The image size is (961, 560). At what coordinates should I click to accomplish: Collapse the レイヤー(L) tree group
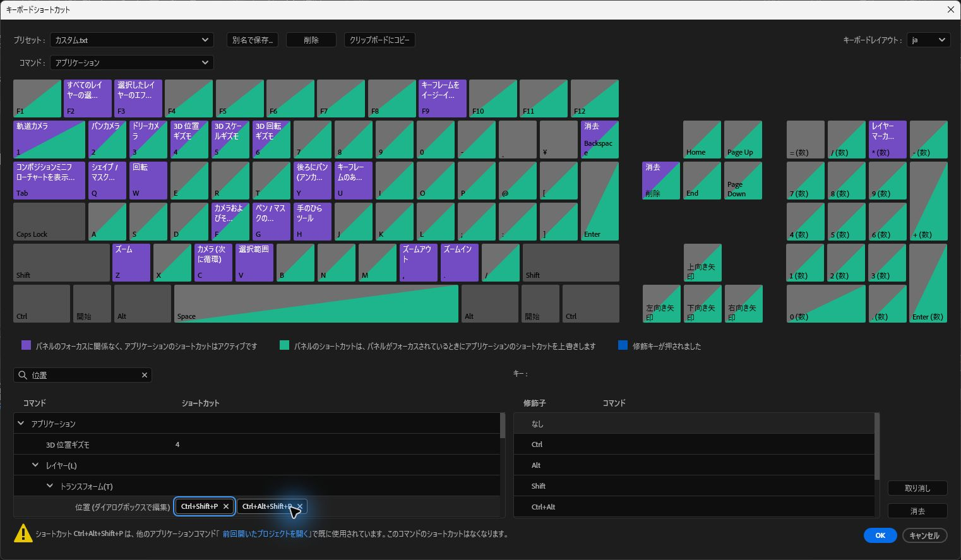pos(35,465)
